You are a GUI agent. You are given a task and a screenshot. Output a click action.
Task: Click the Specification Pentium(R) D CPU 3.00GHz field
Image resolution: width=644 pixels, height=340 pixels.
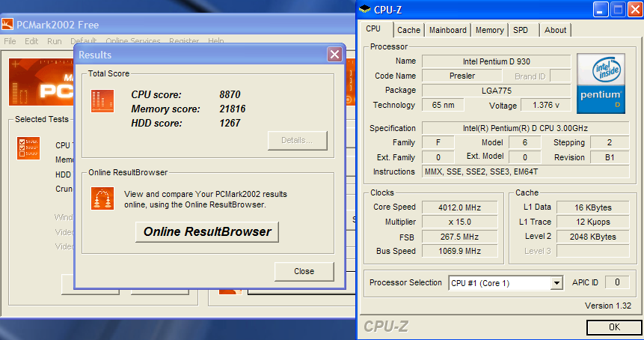coord(525,128)
